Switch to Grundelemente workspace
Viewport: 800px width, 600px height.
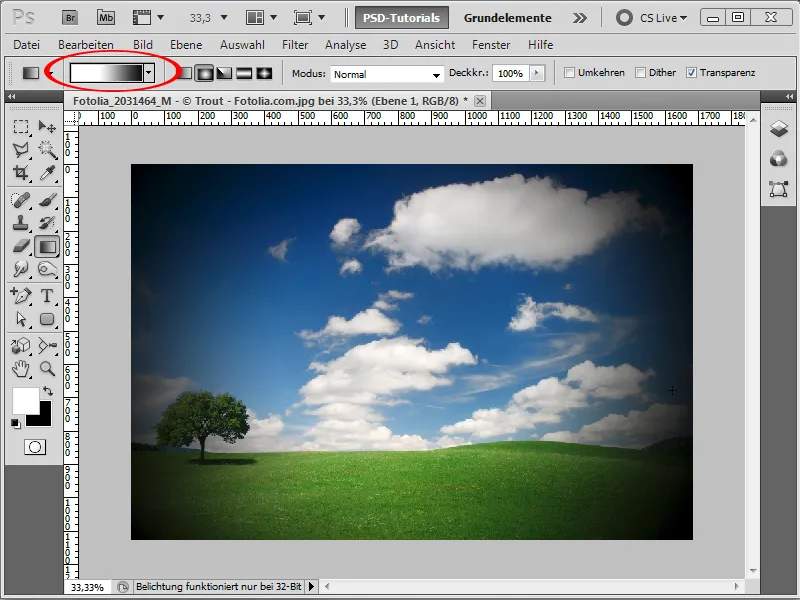(x=508, y=18)
